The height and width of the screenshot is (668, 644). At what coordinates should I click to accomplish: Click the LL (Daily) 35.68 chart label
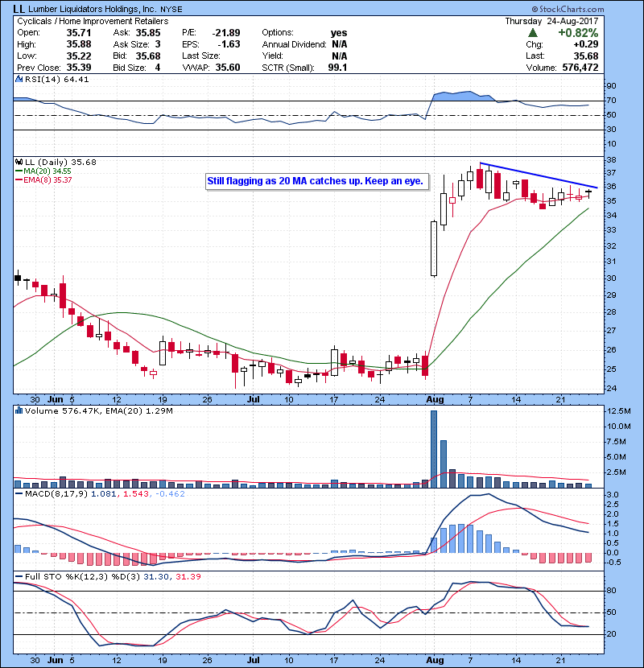[x=60, y=162]
